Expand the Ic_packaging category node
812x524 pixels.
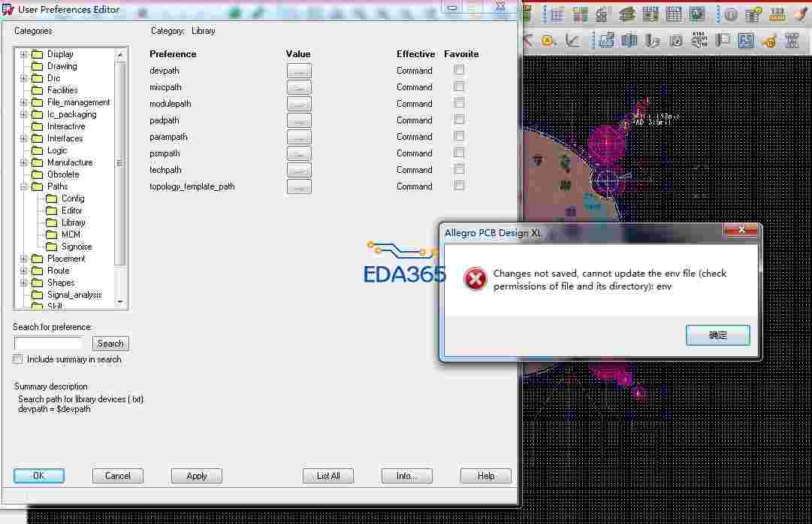[x=23, y=114]
